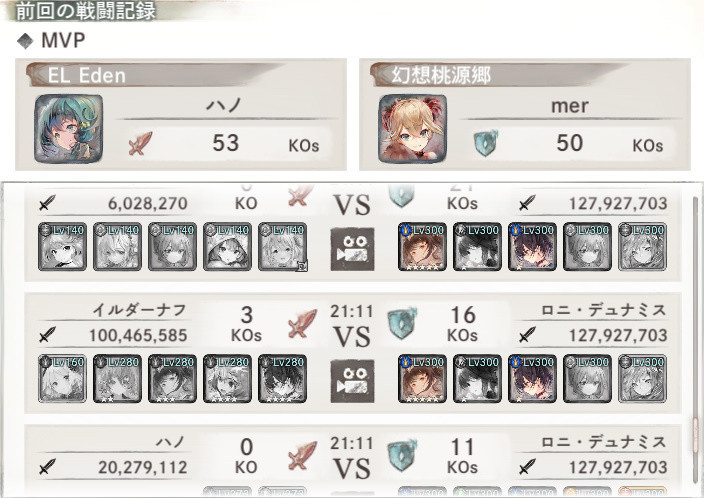704x498 pixels.
Task: Click the shield icon next to 11 KOs
Action: [402, 455]
